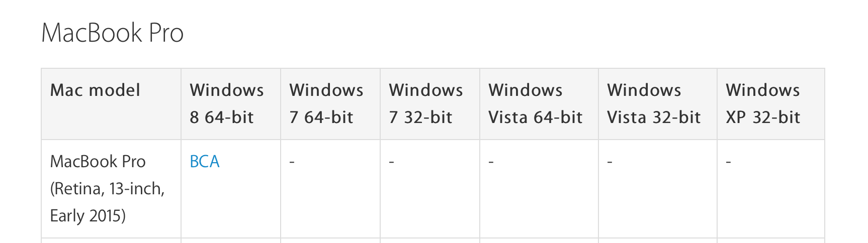Screen dimensions: 868x243
Task: Click the 'XP 32-bit' header text line
Action: [763, 117]
